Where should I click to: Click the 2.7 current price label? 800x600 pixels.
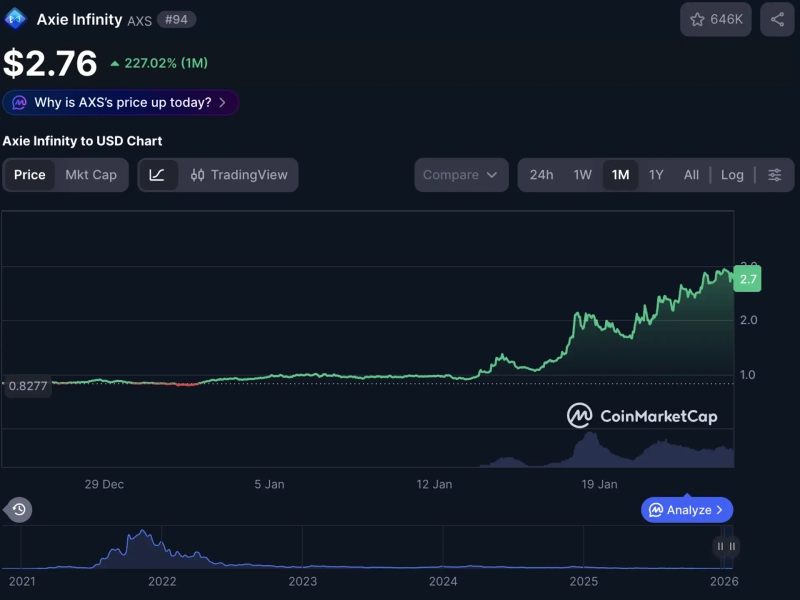747,279
